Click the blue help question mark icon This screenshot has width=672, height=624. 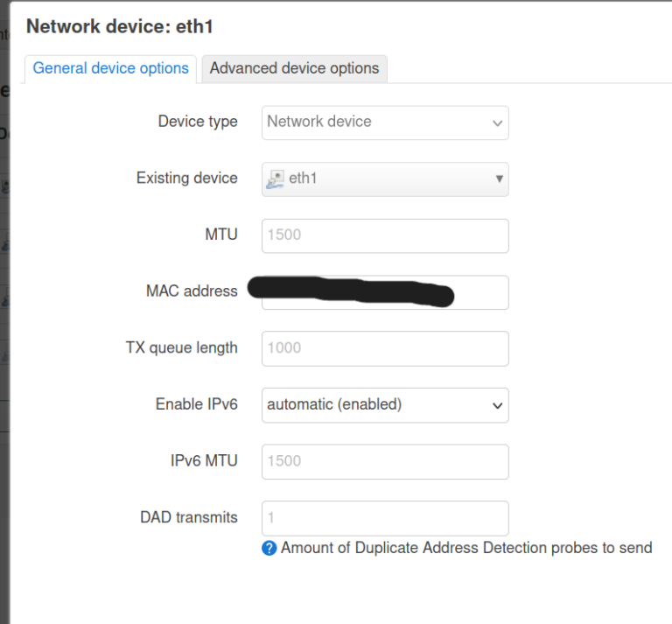tap(269, 549)
